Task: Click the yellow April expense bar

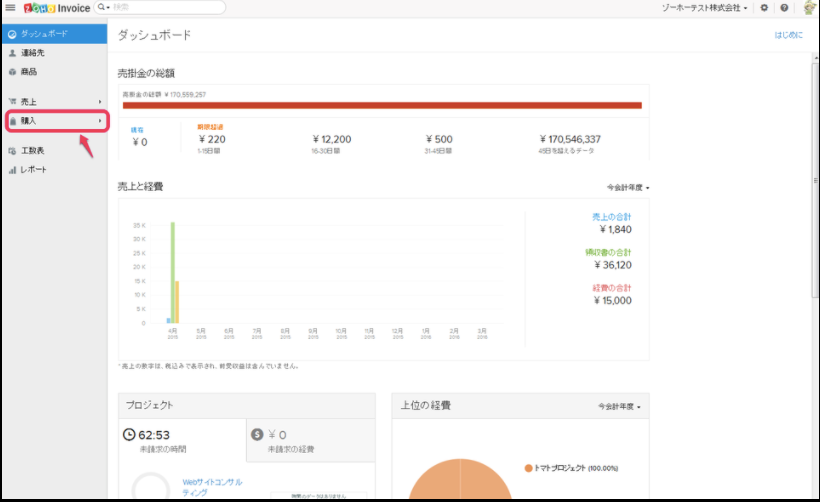Action: pos(177,302)
